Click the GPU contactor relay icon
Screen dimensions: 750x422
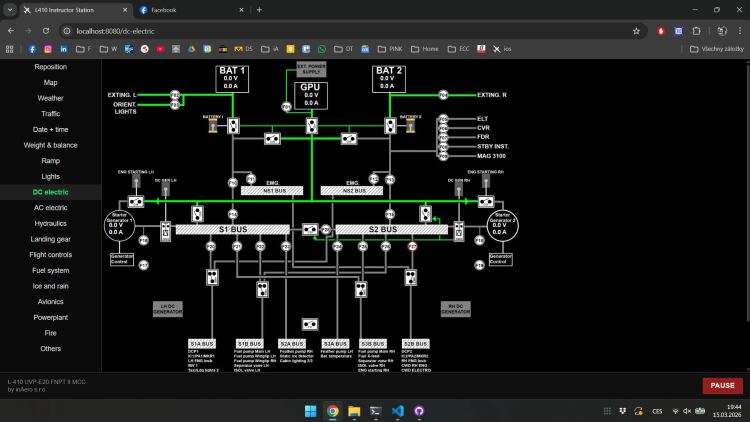coord(311,125)
